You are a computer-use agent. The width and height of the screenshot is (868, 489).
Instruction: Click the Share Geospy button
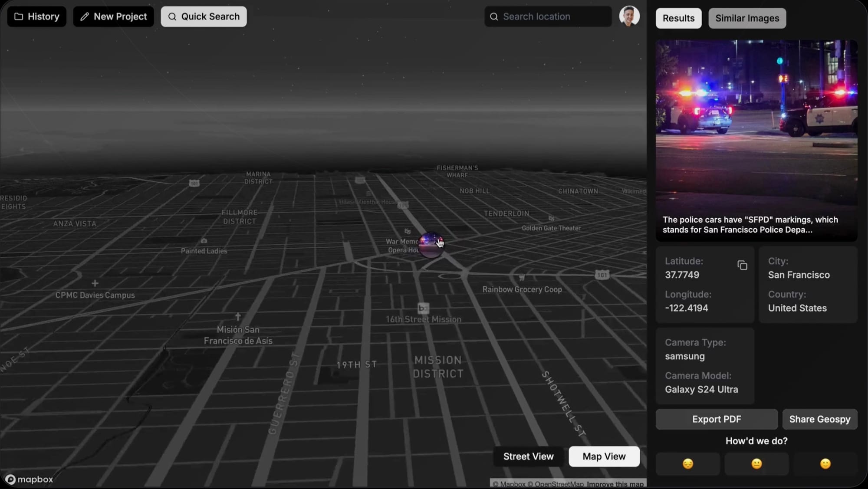pos(820,419)
